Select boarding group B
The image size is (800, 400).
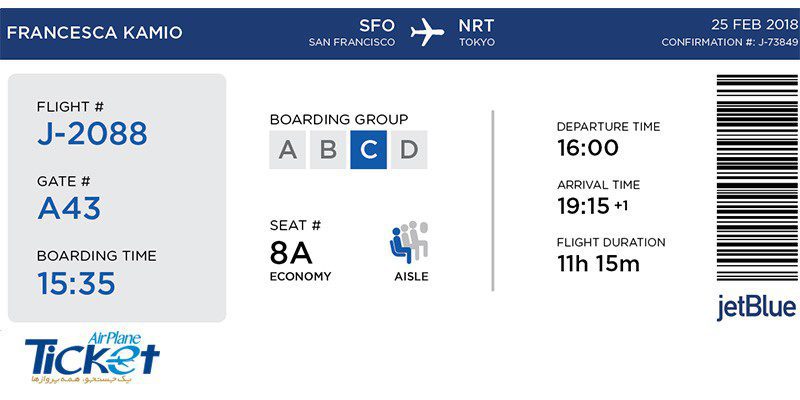click(328, 149)
